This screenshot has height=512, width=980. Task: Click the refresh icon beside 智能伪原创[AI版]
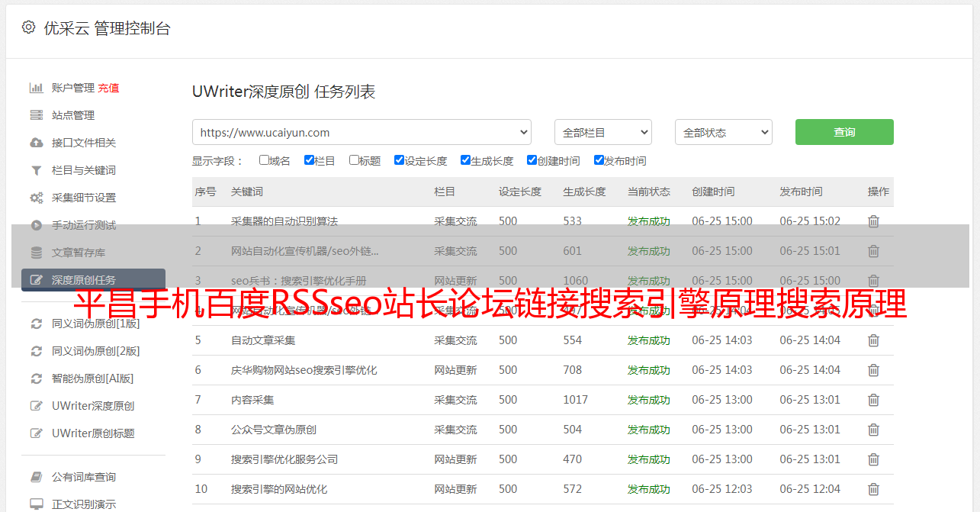[36, 378]
